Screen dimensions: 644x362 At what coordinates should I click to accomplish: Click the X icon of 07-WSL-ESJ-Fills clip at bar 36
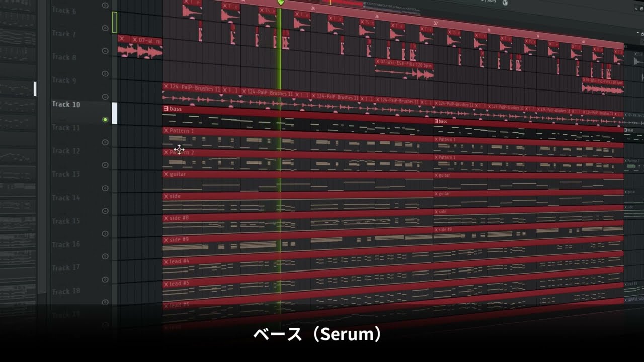[x=378, y=62]
